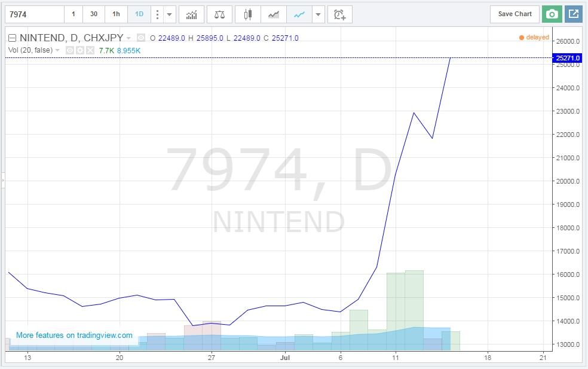588x369 pixels.
Task: Click the 7974 symbol input field
Action: click(33, 14)
